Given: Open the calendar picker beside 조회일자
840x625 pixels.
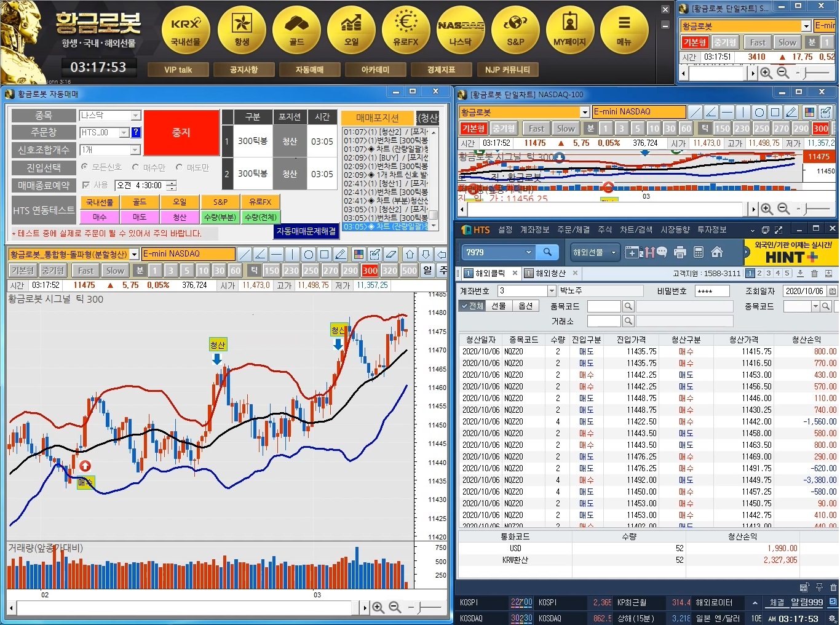Looking at the screenshot, I should (832, 291).
